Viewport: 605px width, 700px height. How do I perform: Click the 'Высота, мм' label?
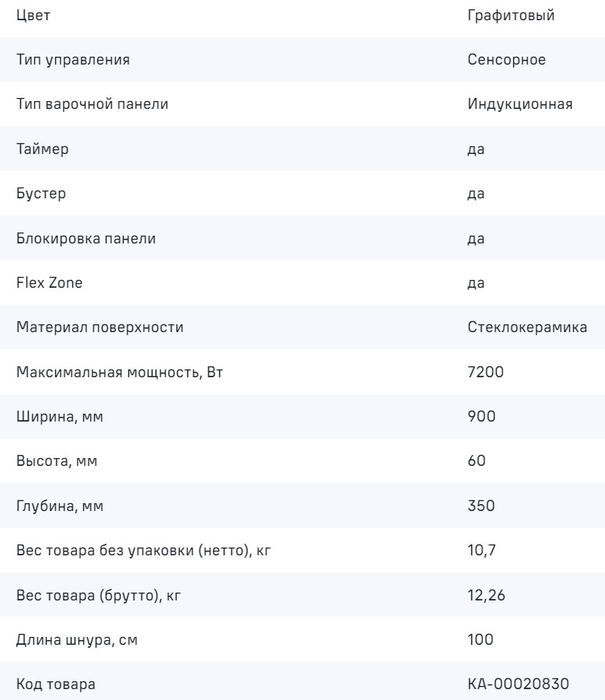(58, 460)
